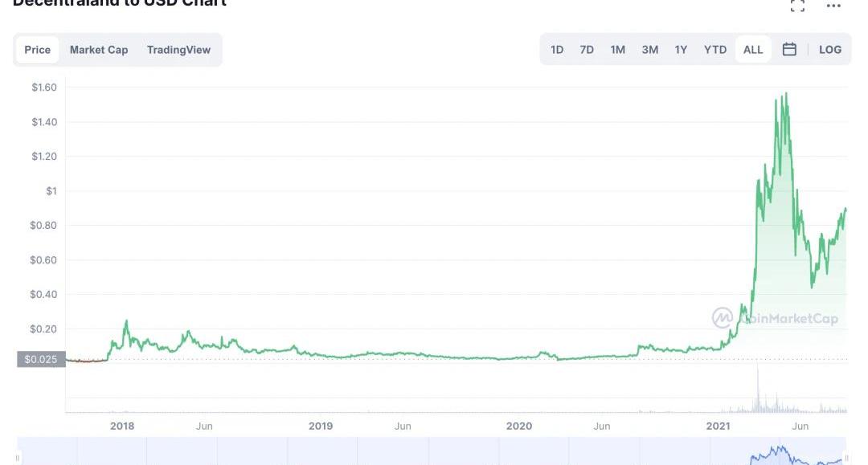
Task: Select the 1D time range
Action: pos(557,50)
